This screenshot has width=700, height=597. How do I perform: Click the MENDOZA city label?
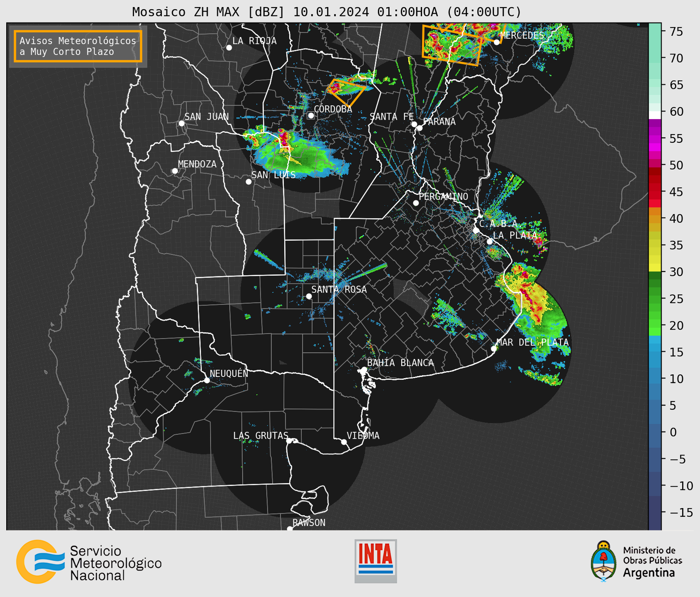coord(198,164)
